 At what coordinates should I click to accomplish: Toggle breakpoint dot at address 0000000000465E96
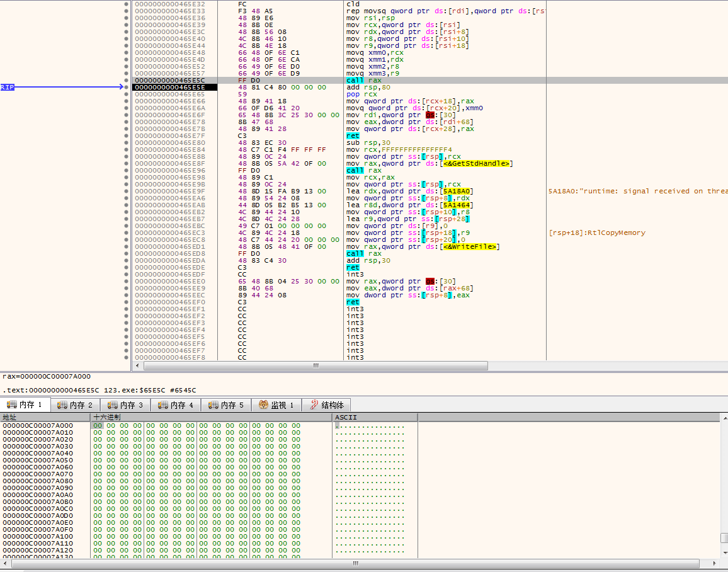tap(127, 170)
